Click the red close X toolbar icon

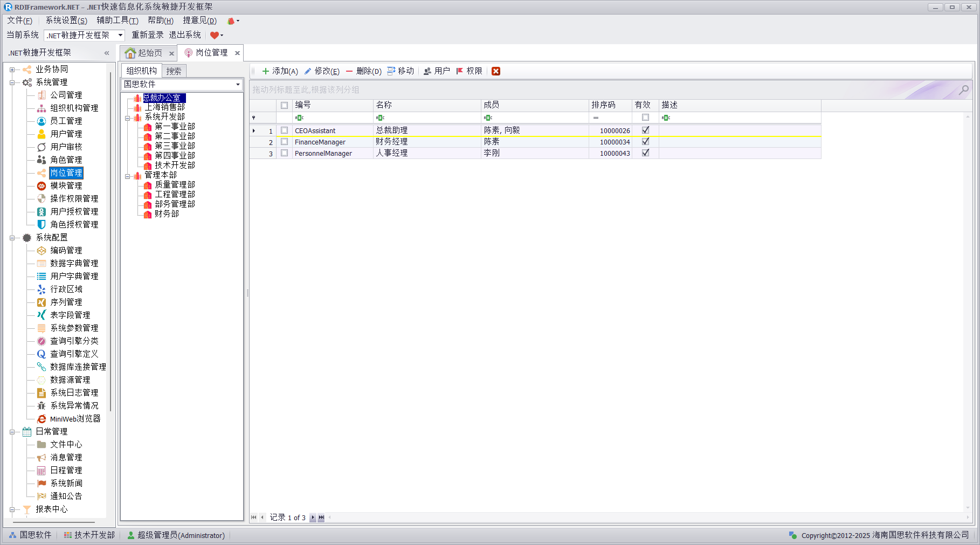496,71
